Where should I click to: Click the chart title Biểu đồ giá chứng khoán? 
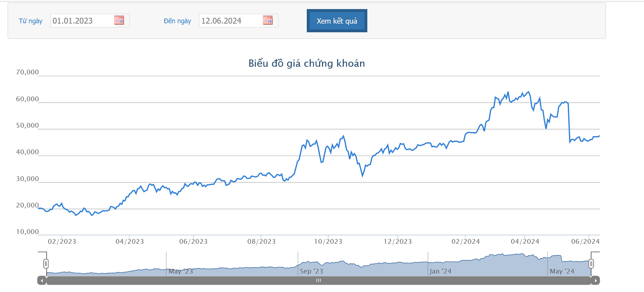point(306,63)
